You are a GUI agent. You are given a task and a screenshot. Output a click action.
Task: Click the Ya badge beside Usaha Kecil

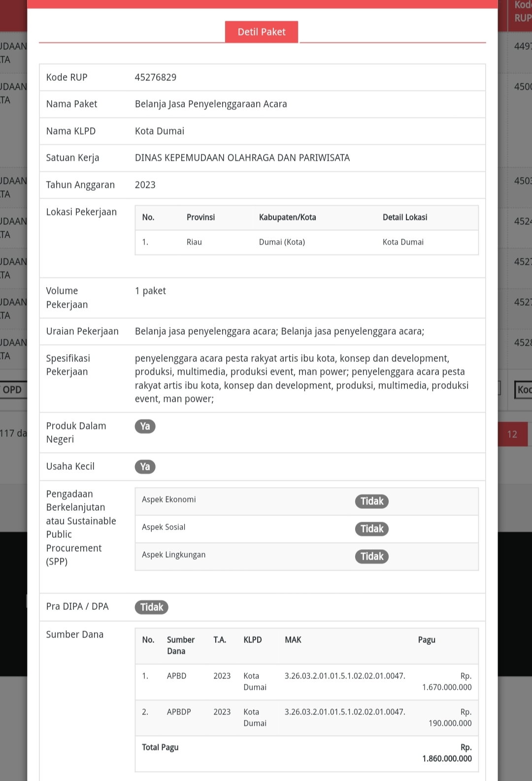coord(145,467)
